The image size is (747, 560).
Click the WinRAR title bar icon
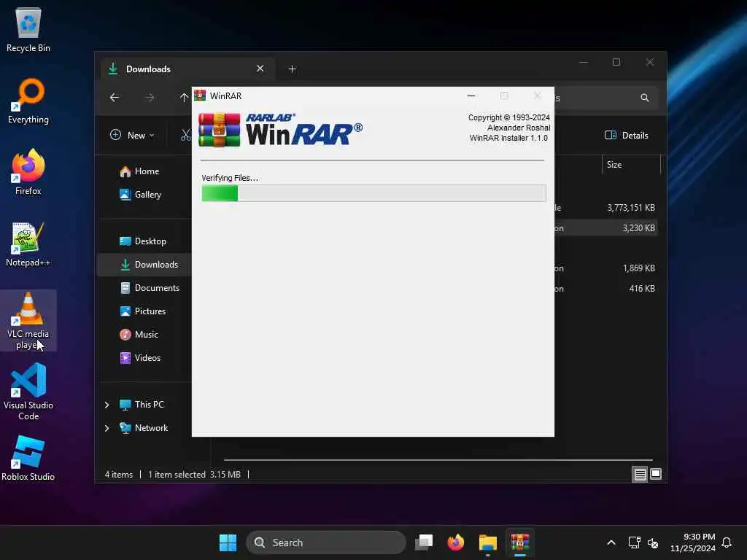[x=200, y=96]
